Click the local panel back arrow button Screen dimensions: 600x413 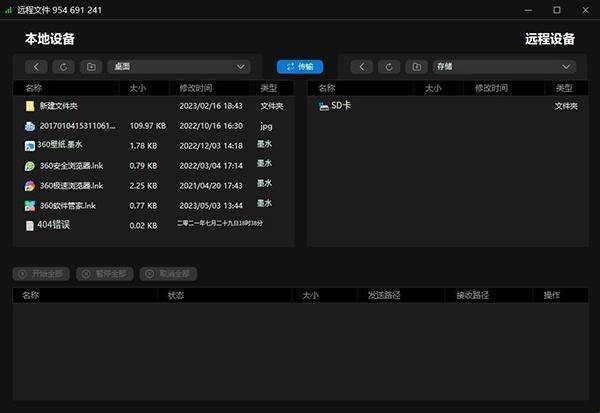pyautogui.click(x=37, y=67)
